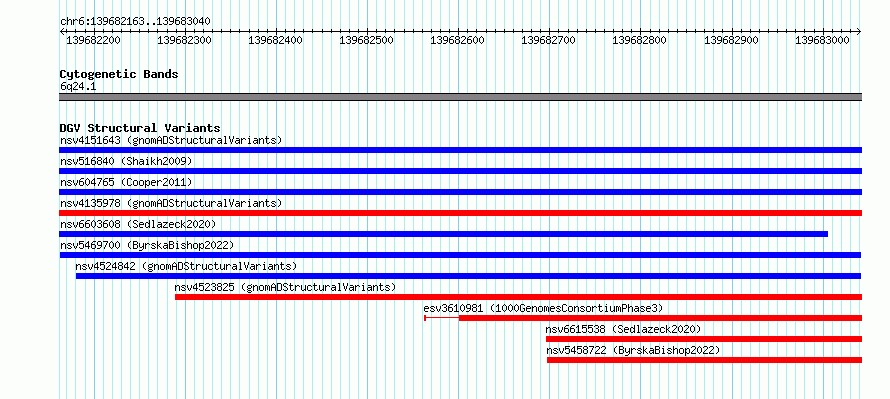Select the red bar under esv3610981
Viewport: 890px width, 399px height.
coord(661,318)
